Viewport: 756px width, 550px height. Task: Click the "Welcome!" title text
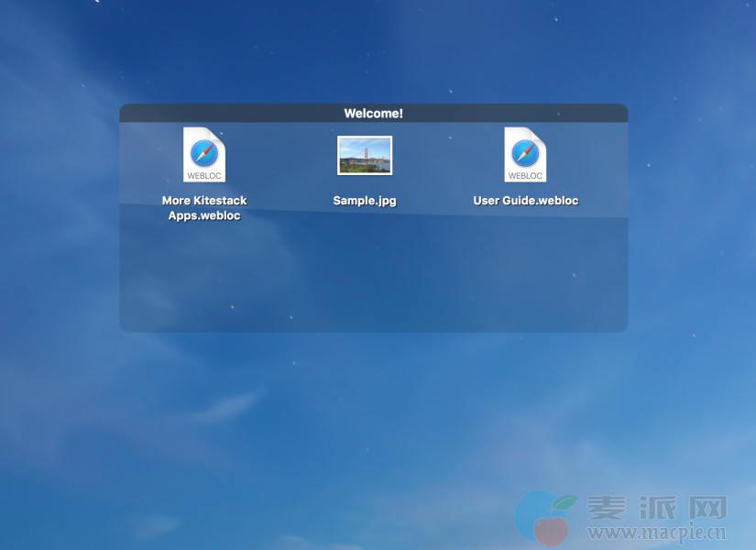coord(373,114)
